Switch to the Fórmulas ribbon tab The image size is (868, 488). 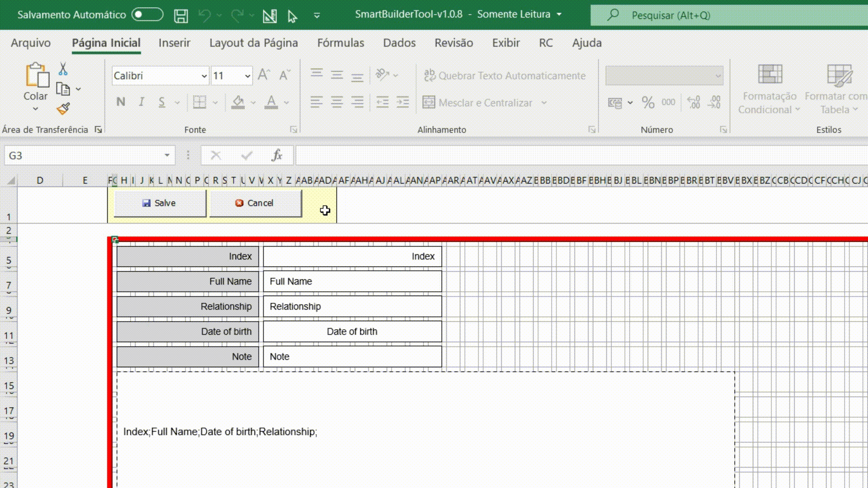[x=341, y=42]
